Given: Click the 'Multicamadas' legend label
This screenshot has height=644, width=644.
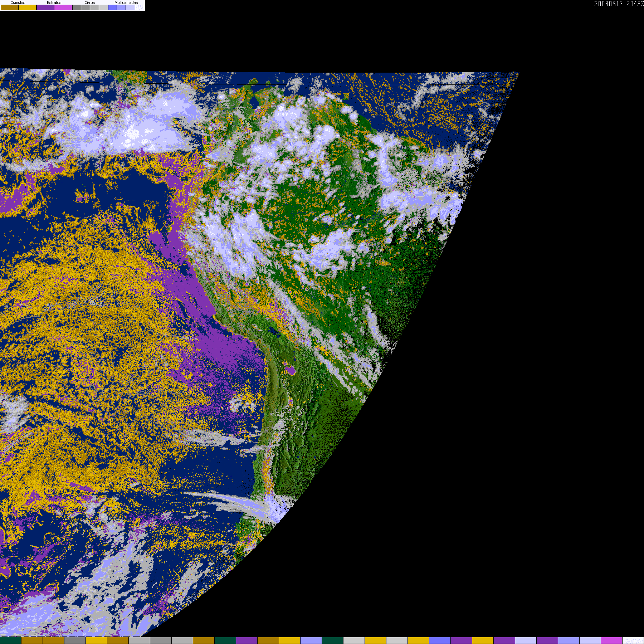Looking at the screenshot, I should click(126, 3).
